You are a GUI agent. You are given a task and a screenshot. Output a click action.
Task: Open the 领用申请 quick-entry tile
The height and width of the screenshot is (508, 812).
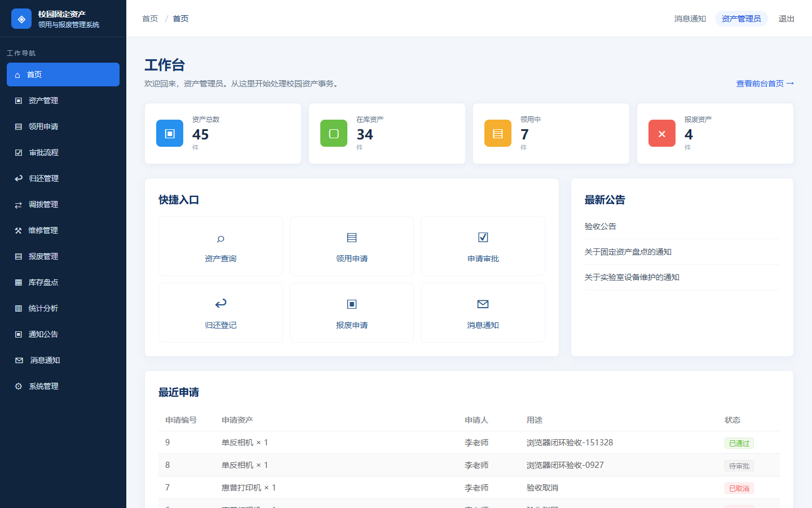352,246
